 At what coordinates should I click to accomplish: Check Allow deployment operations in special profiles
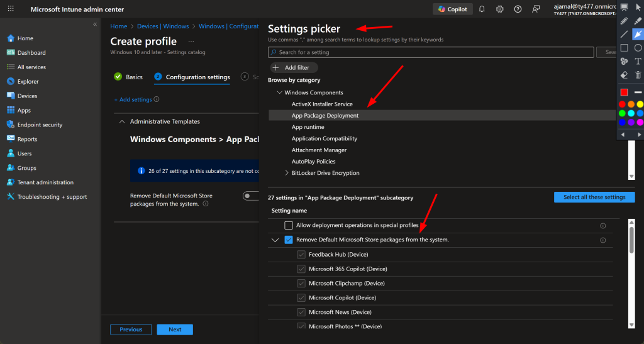(289, 225)
